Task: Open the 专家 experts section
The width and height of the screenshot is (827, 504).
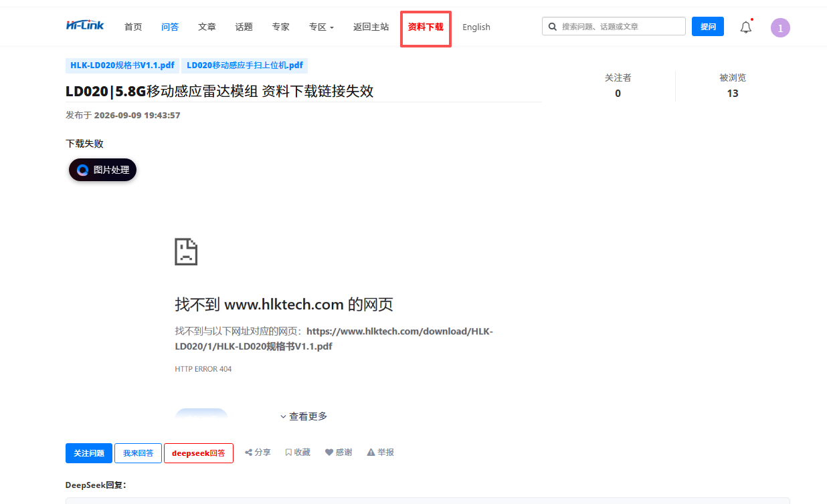Action: 281,27
